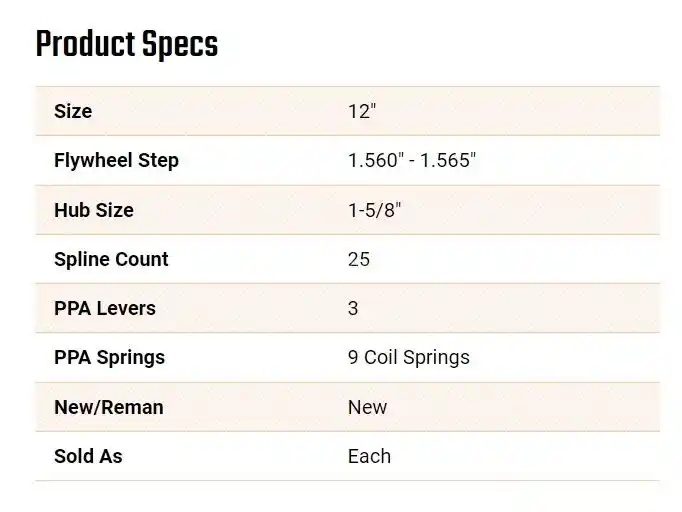Select the PPA Springs label
The height and width of the screenshot is (512, 682).
pos(109,358)
